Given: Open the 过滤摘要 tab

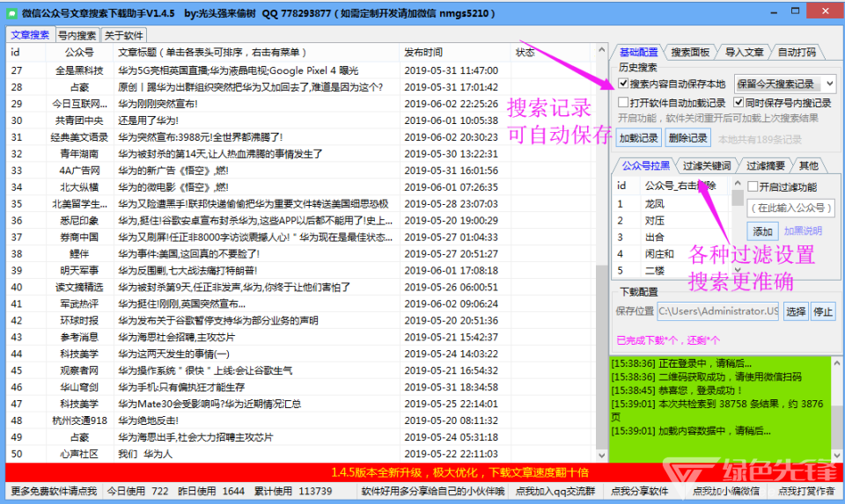Looking at the screenshot, I should (765, 166).
